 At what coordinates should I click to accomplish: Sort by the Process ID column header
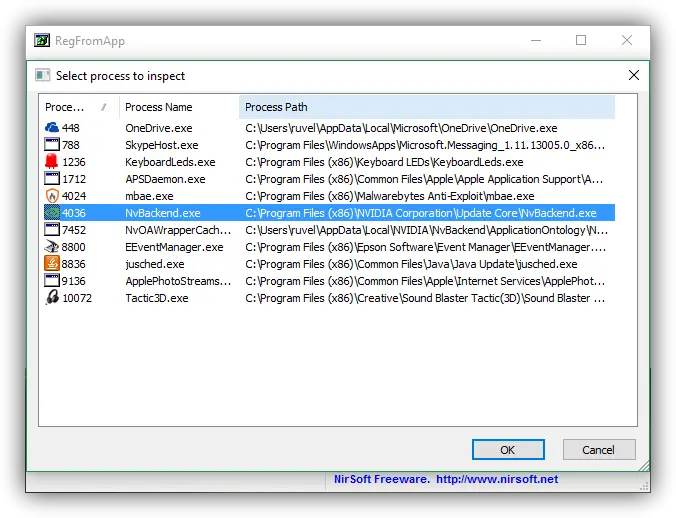78,107
